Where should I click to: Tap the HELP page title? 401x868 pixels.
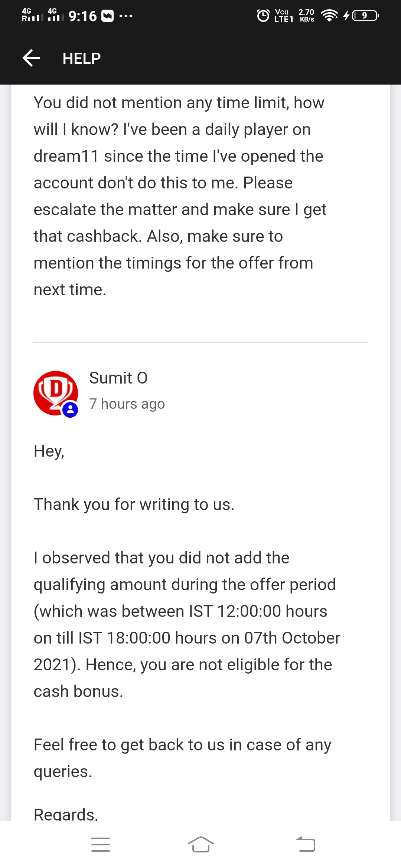(82, 59)
